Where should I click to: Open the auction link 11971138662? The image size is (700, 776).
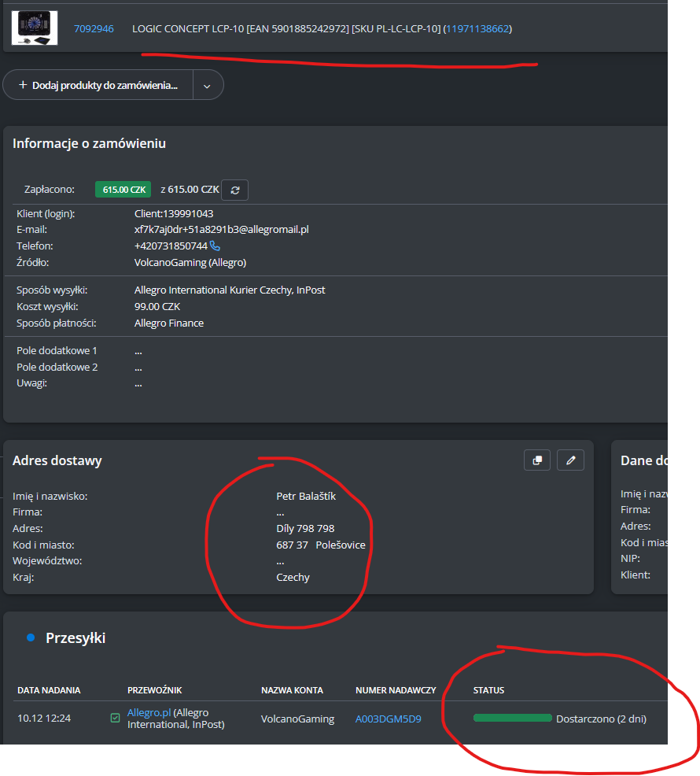[x=477, y=28]
